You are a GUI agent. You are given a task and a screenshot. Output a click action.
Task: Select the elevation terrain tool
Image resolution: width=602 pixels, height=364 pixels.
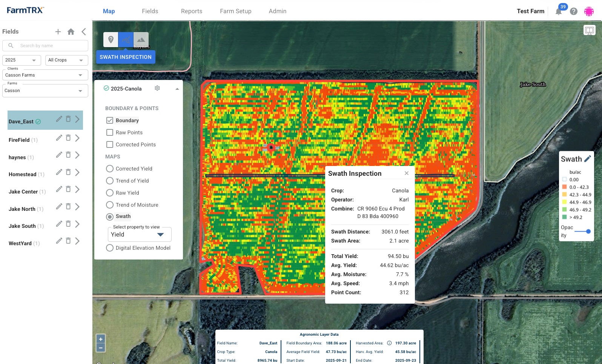[x=141, y=40]
